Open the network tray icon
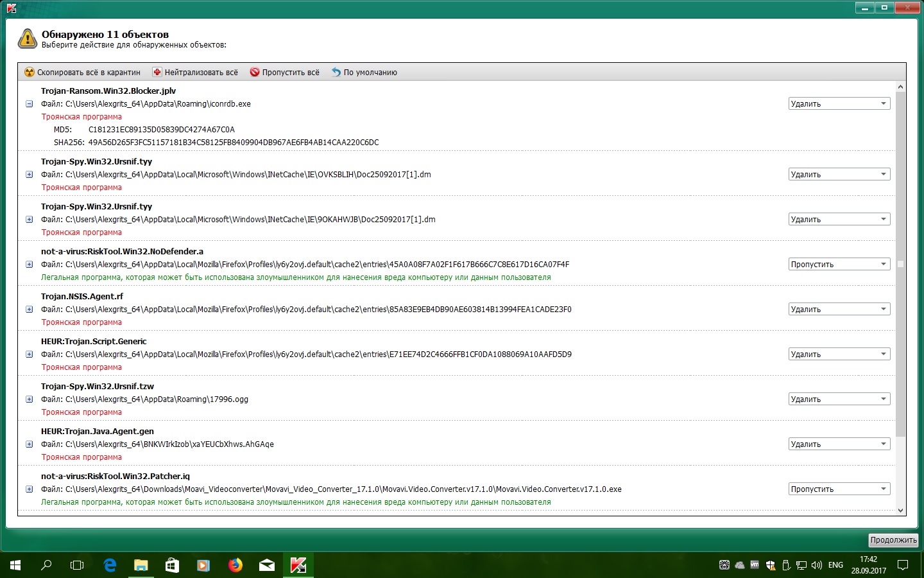This screenshot has height=578, width=924. click(801, 565)
